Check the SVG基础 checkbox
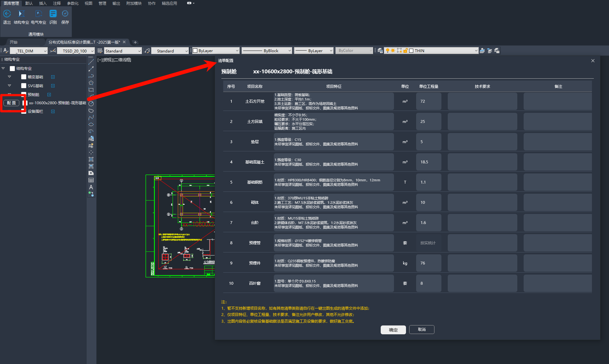 (x=24, y=86)
